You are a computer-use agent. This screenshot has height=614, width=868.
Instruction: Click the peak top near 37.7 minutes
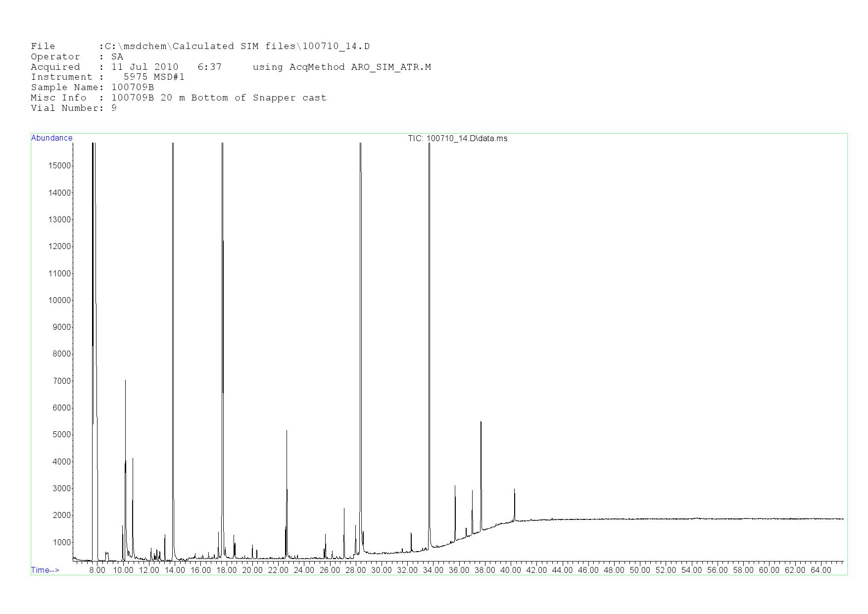481,422
